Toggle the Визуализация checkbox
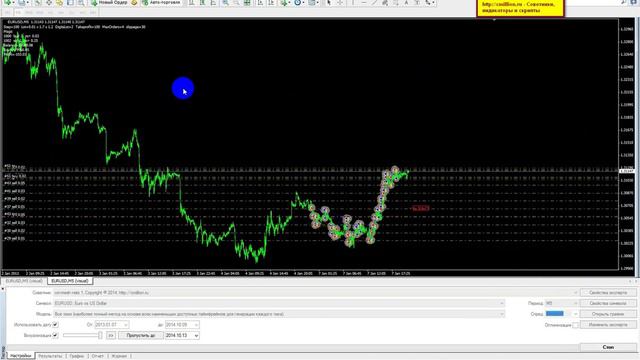This screenshot has height=360, width=640. (56, 335)
